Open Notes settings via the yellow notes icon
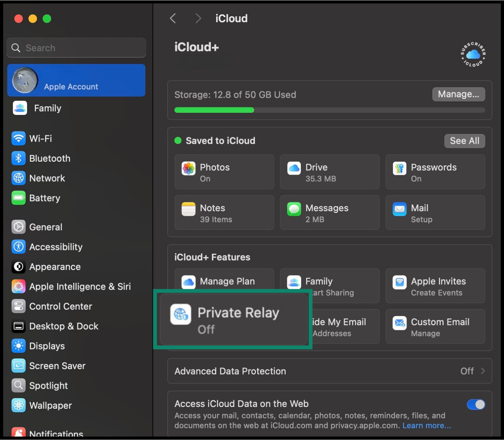The image size is (504, 440). click(188, 209)
